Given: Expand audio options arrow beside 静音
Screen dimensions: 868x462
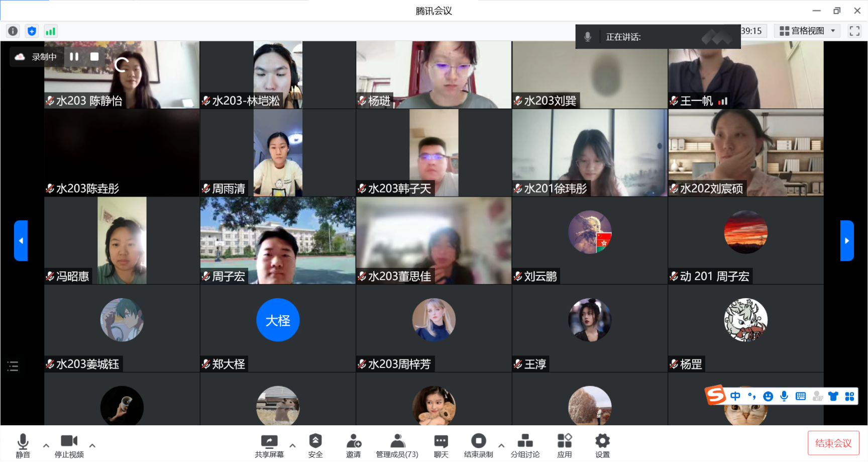Looking at the screenshot, I should [x=46, y=445].
